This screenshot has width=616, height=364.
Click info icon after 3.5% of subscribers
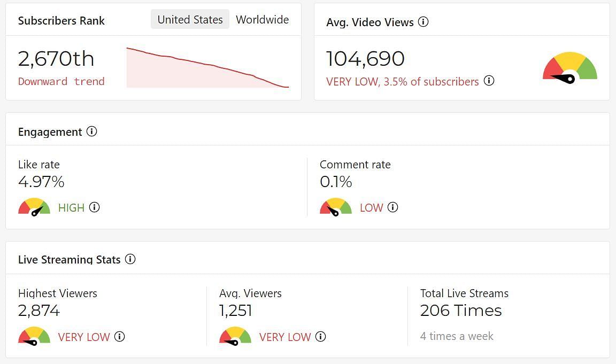pyautogui.click(x=489, y=81)
